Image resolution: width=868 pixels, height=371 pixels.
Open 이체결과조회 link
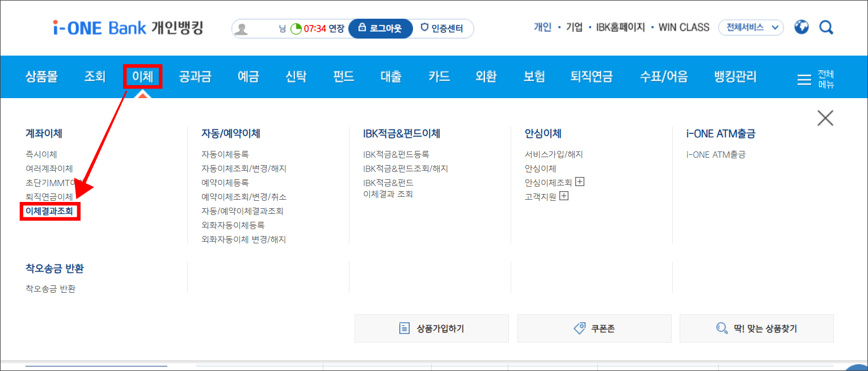49,211
